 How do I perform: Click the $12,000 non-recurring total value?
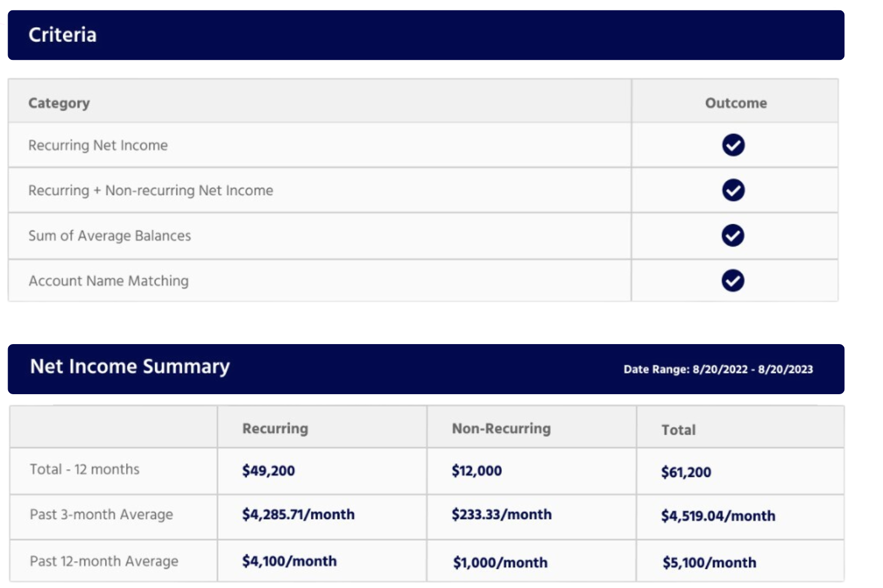pyautogui.click(x=476, y=470)
